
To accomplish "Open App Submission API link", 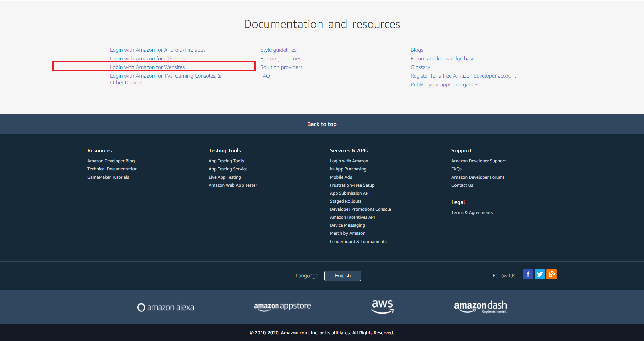I will coord(350,193).
